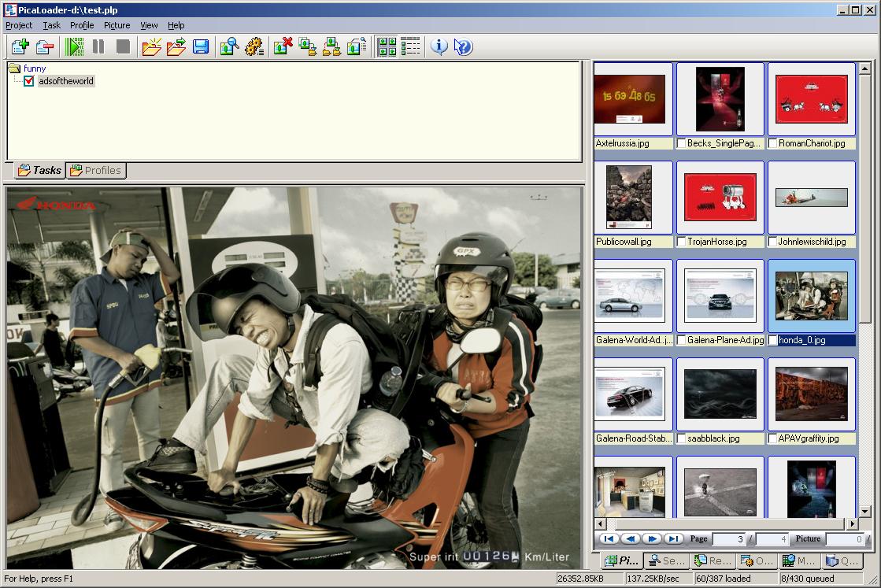Viewport: 881px width, 588px height.
Task: Click the 8/430 queued status text
Action: tap(807, 579)
